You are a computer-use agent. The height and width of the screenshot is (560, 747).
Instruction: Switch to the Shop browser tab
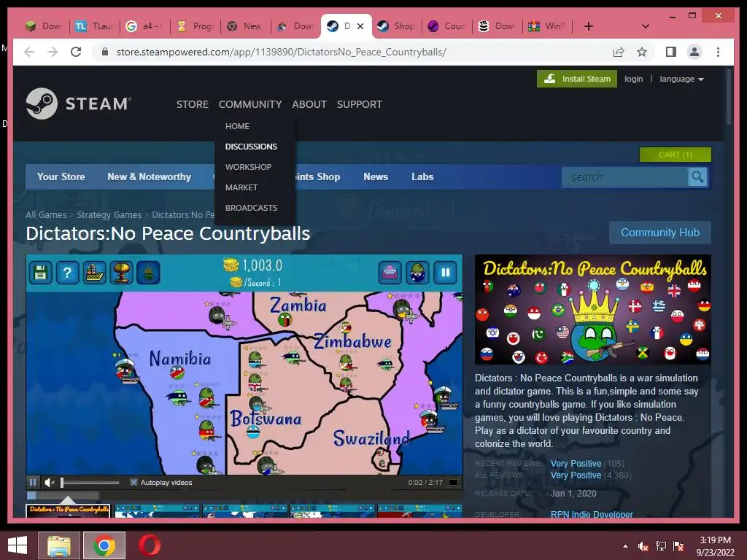[x=397, y=26]
